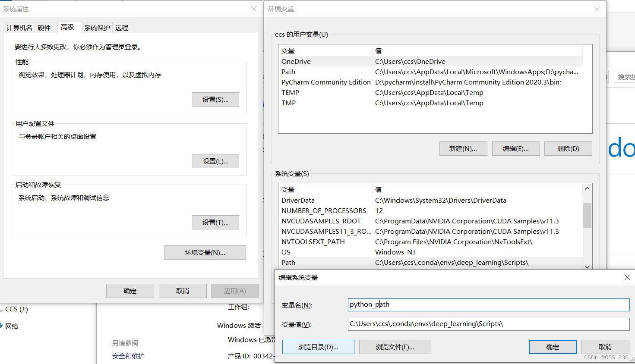Viewport: 635px width, 364px height.
Task: Click the 变量值(V) input field
Action: tap(489, 324)
